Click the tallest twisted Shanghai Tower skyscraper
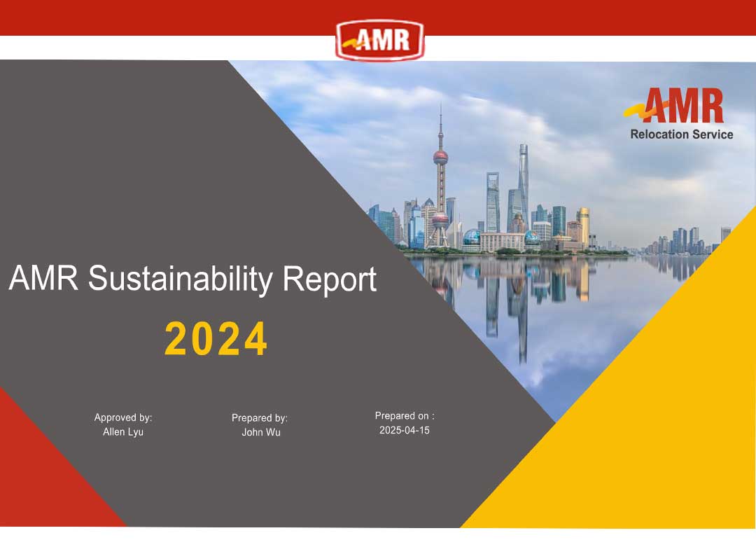 coord(522,182)
